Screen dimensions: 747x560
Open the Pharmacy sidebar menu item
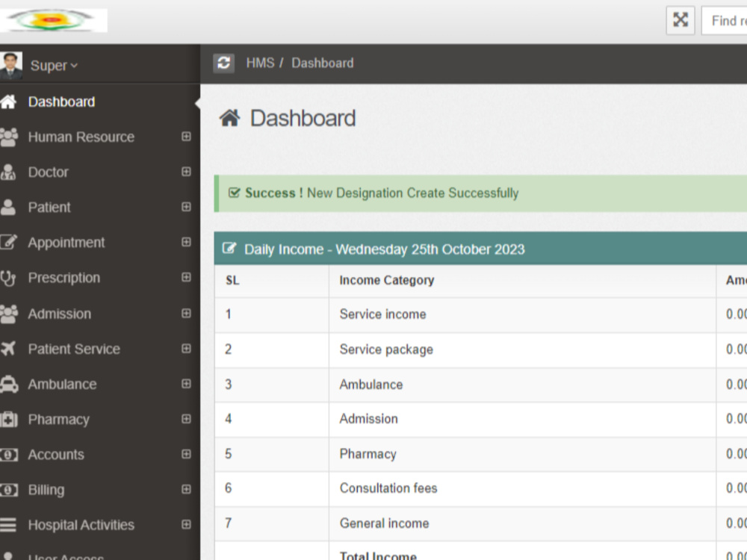(x=58, y=420)
